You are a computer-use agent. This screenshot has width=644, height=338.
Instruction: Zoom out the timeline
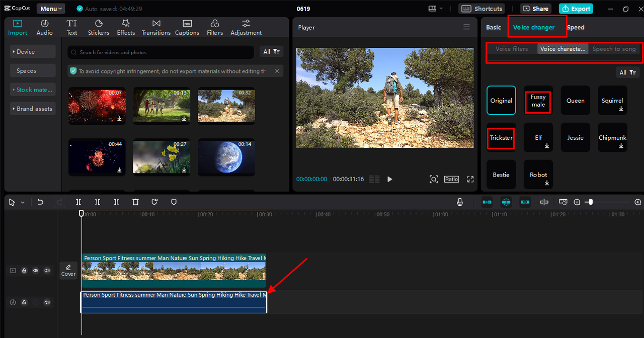click(577, 202)
